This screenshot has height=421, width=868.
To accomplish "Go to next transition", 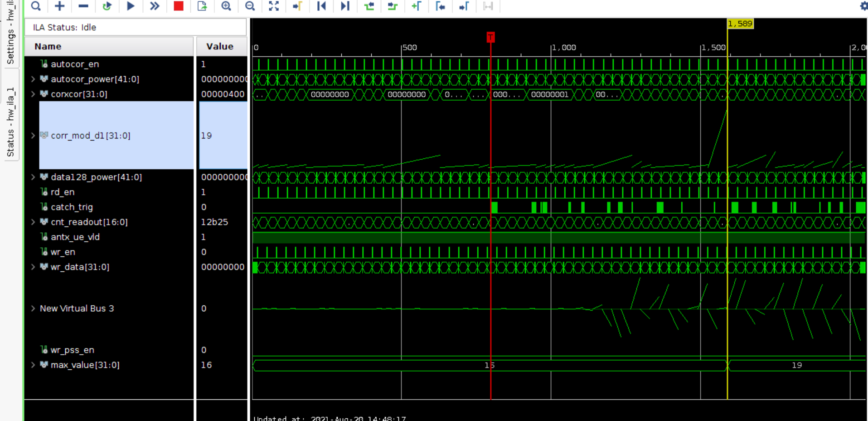I will [393, 6].
